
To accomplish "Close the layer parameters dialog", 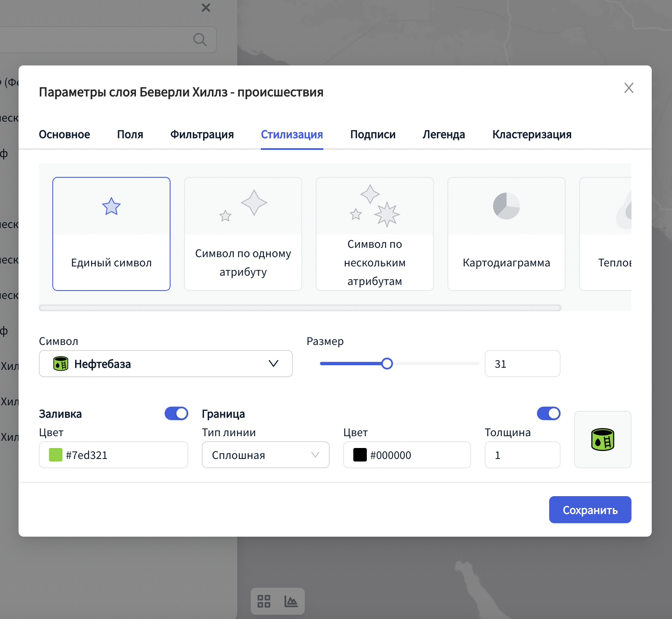I will [x=629, y=88].
